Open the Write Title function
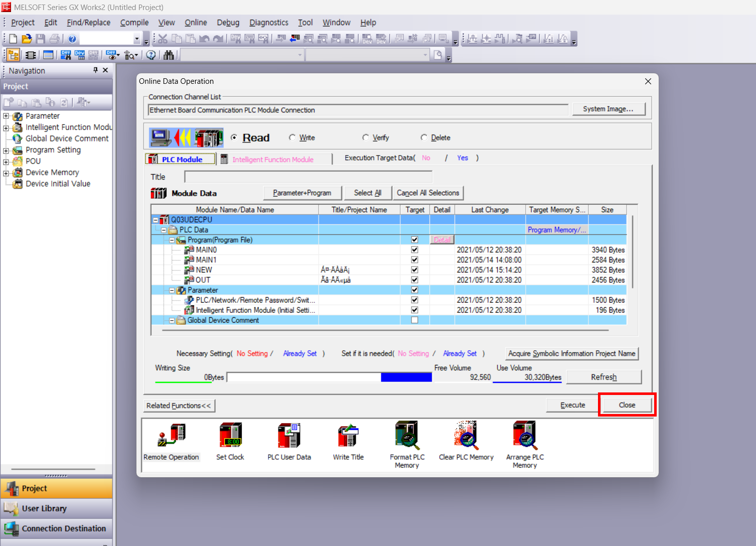756x546 pixels. (x=348, y=442)
